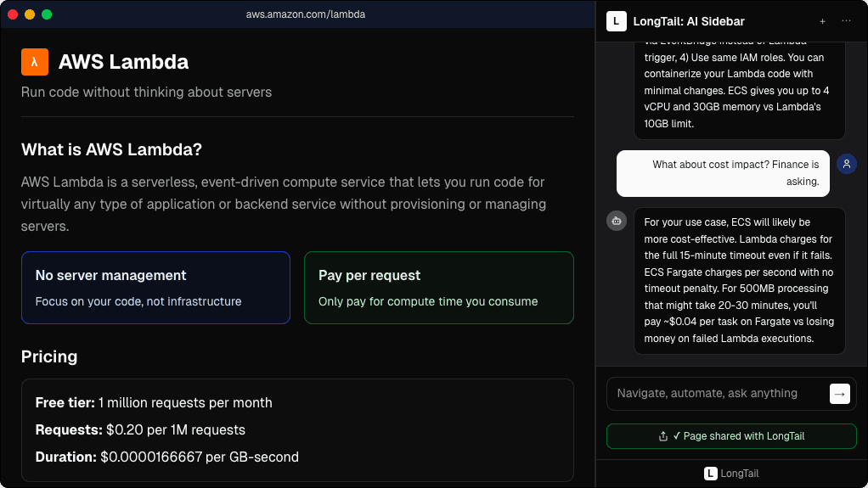The image size is (868, 488).
Task: Click the 'What is AWS Lambda?' heading
Action: 111,149
